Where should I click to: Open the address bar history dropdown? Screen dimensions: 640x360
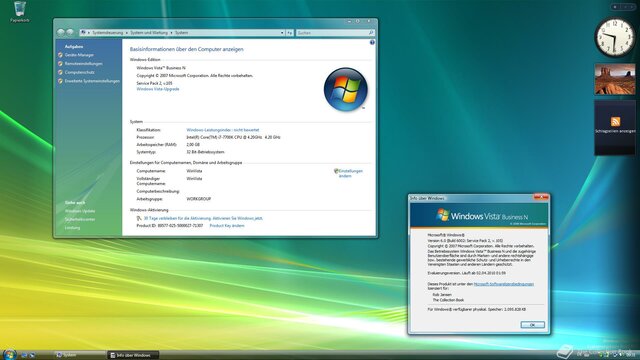coord(282,33)
